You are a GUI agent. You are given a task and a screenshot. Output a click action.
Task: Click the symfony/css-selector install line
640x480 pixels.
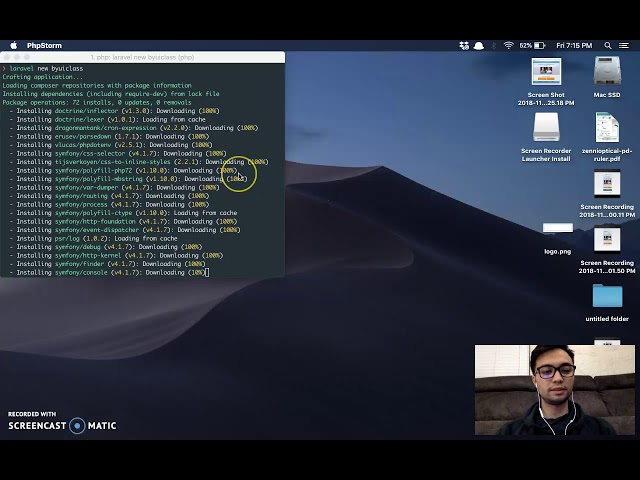(118, 153)
